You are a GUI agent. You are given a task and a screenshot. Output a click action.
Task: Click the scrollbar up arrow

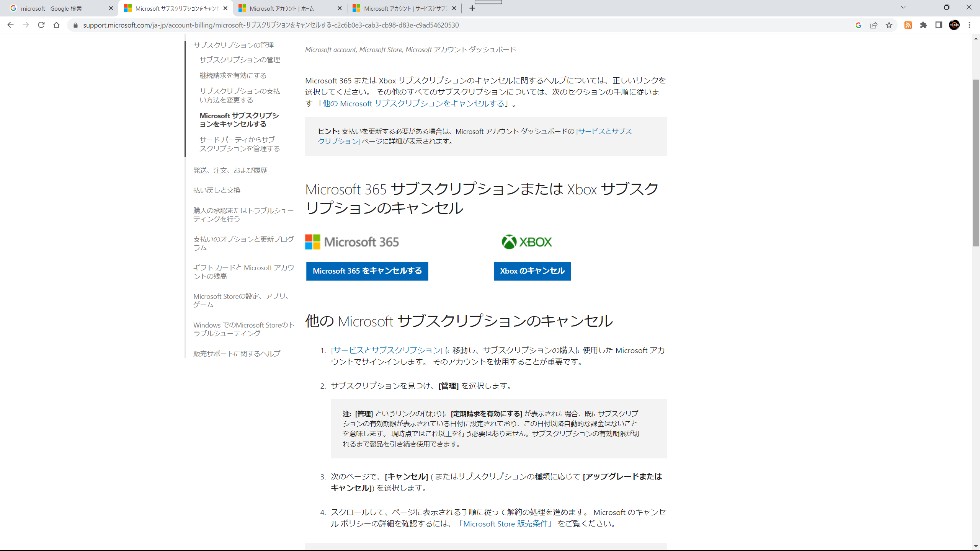pyautogui.click(x=976, y=38)
